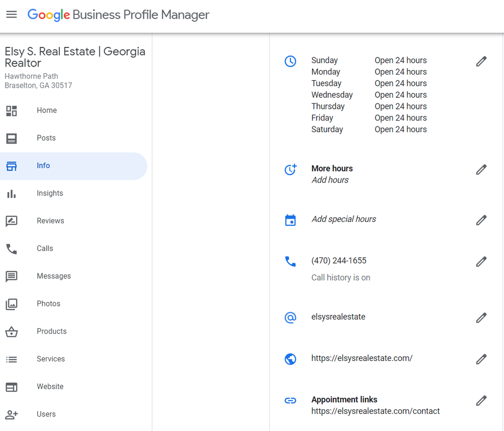The width and height of the screenshot is (504, 431).
Task: Open the hamburger main menu
Action: pyautogui.click(x=12, y=15)
